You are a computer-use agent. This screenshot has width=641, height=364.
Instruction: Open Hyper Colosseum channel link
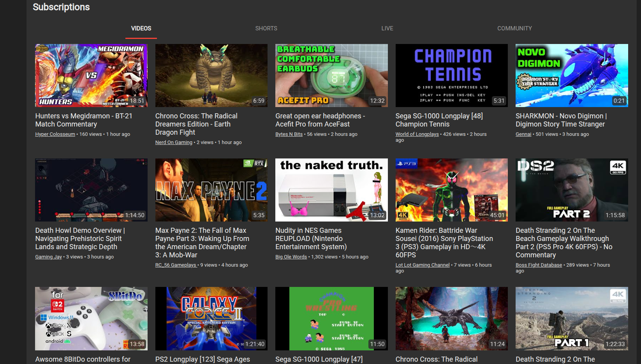[x=55, y=134]
